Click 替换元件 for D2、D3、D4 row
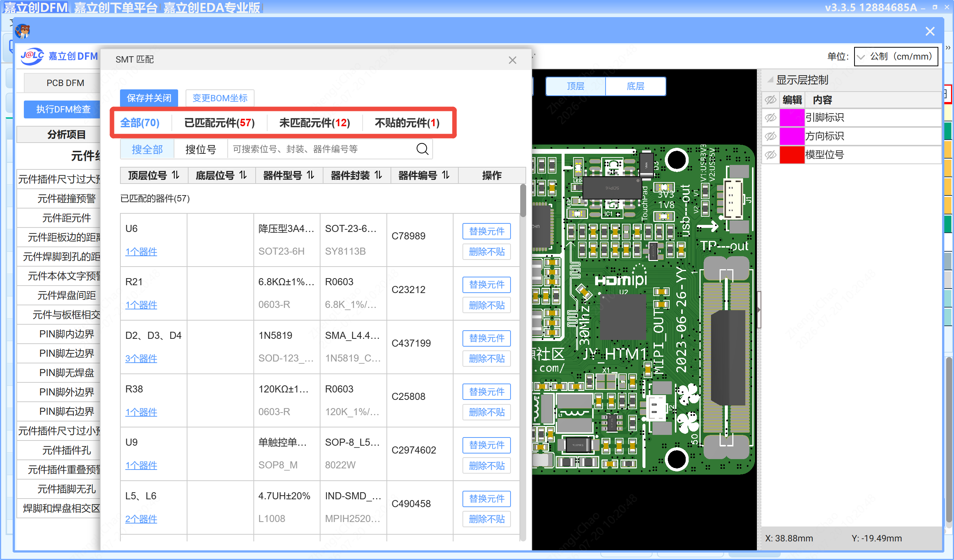This screenshot has height=560, width=954. (x=486, y=338)
